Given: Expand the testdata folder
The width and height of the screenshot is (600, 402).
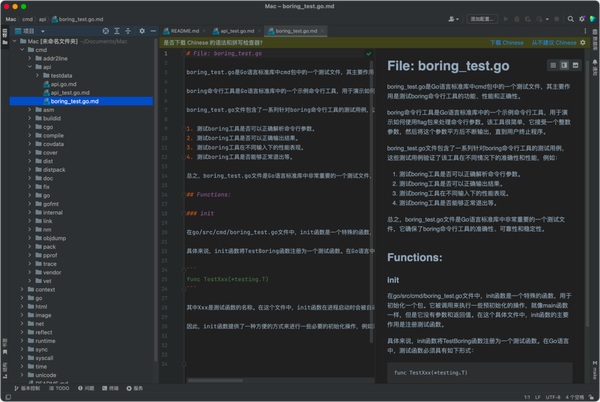Looking at the screenshot, I should pos(37,75).
